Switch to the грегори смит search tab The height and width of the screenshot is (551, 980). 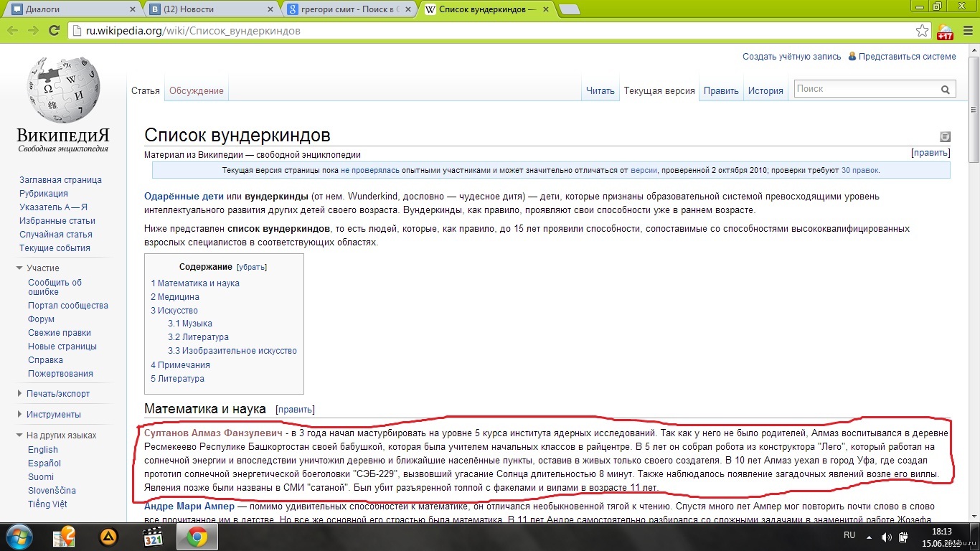tap(348, 9)
